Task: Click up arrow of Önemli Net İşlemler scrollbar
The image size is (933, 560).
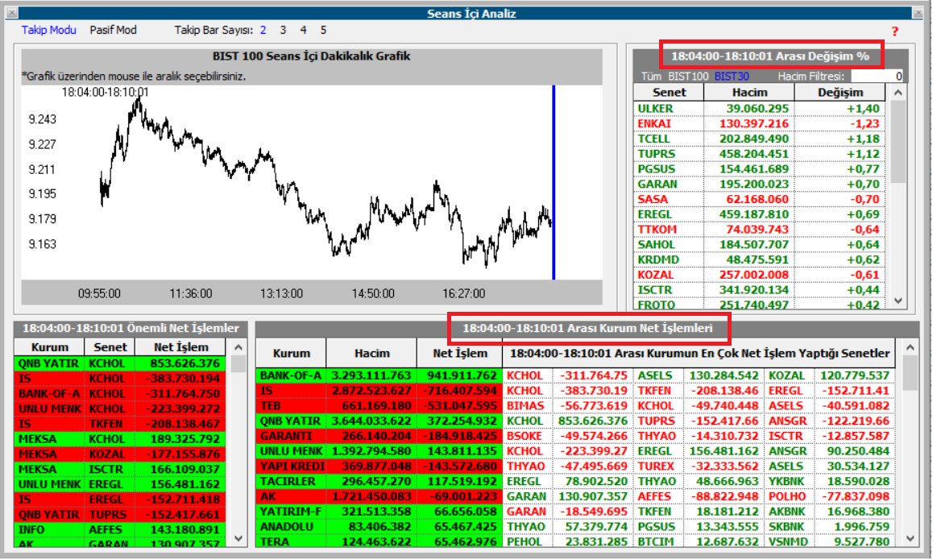Action: (238, 347)
